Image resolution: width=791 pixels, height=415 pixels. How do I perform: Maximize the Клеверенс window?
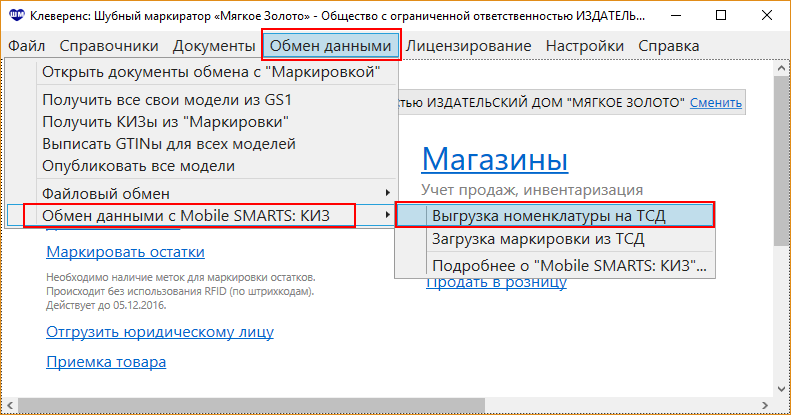(721, 16)
